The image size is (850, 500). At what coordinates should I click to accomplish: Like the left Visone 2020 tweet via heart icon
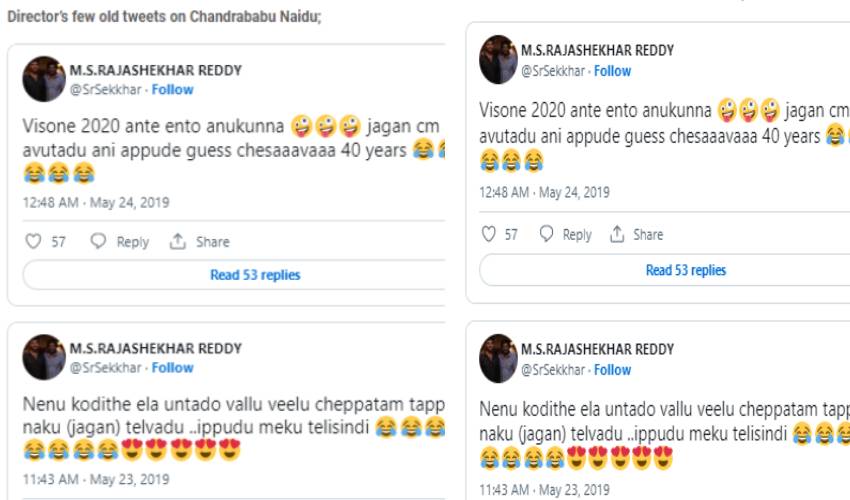click(33, 242)
